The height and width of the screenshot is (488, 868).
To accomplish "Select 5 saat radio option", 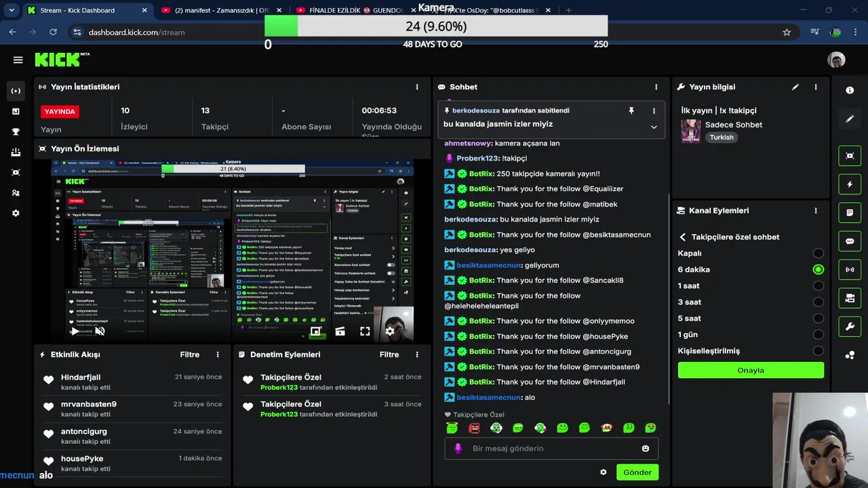I will [818, 319].
